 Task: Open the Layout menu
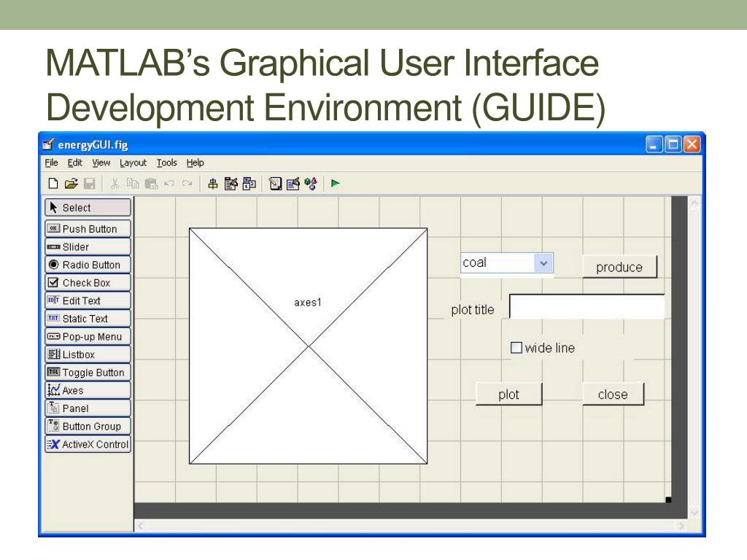click(x=133, y=163)
